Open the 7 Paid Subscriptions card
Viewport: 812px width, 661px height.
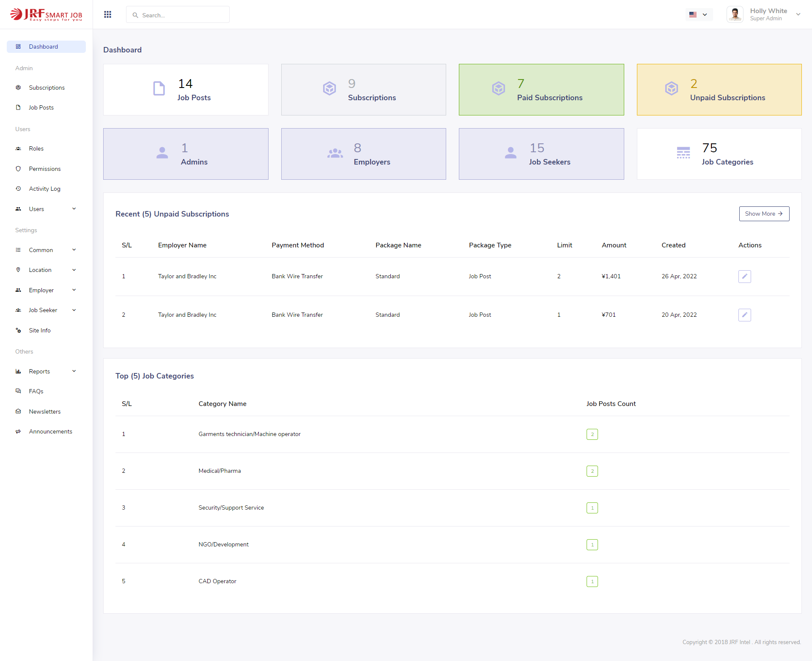(541, 90)
